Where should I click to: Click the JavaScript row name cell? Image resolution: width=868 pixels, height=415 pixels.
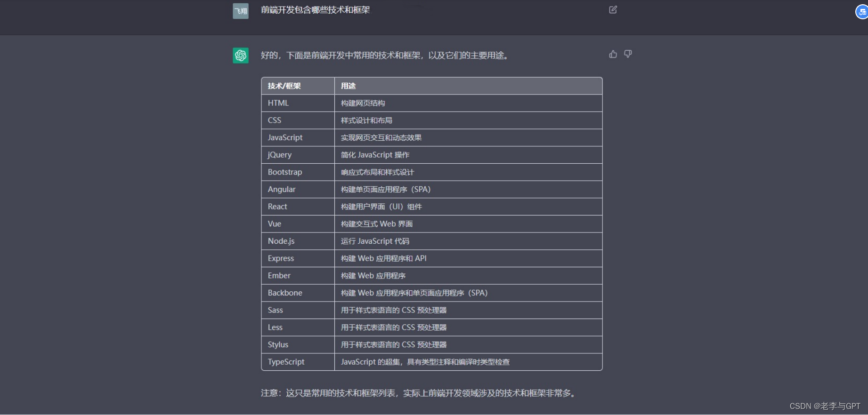click(x=298, y=138)
